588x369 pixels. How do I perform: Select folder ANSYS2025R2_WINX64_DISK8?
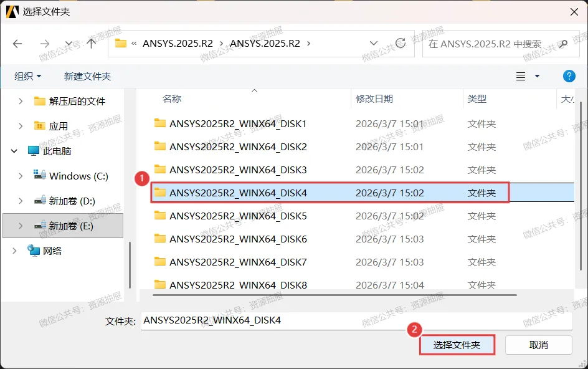point(238,285)
